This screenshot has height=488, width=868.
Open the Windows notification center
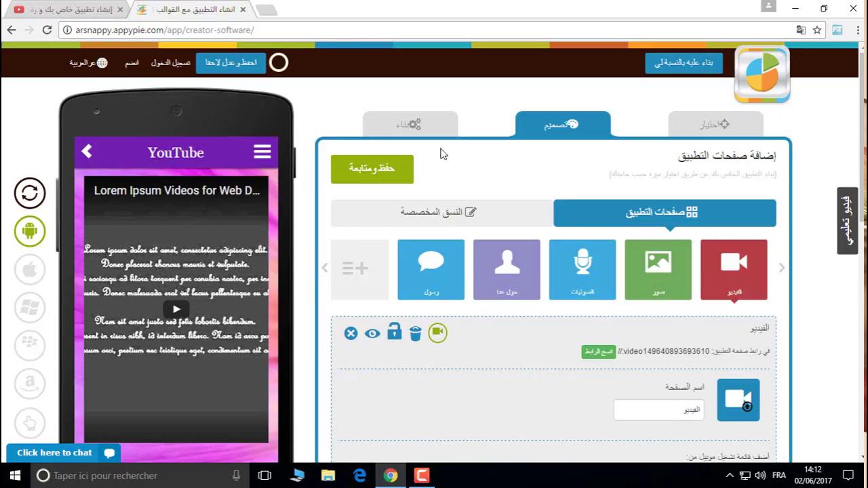848,475
